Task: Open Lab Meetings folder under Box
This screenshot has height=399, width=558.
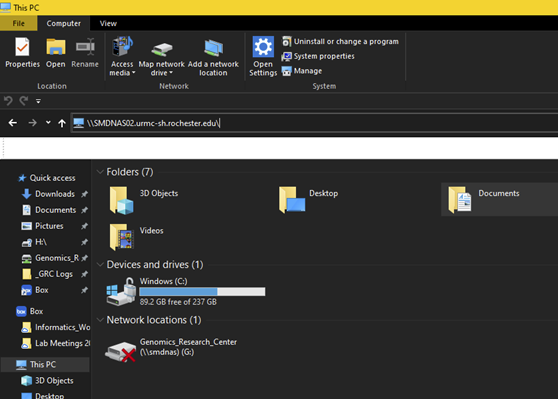Action: click(56, 343)
